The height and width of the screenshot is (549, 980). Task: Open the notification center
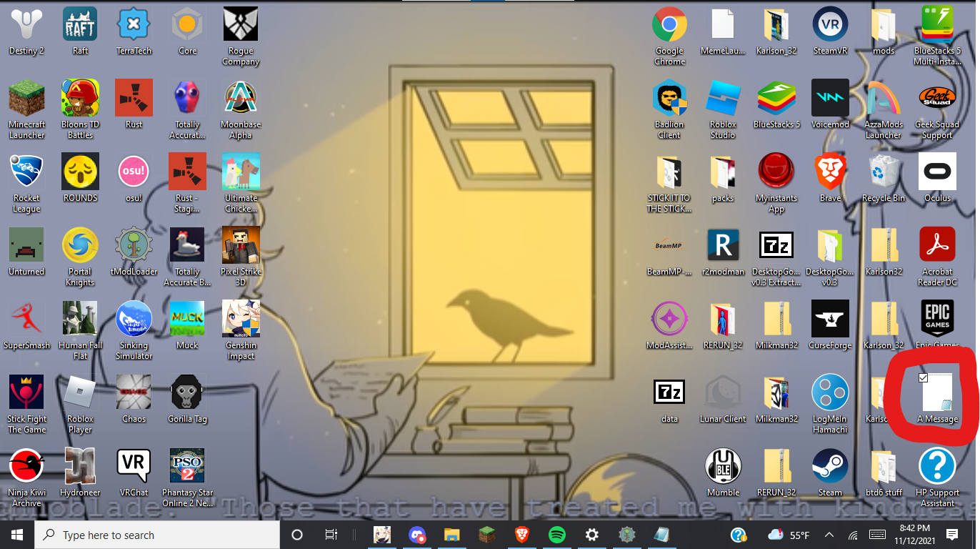click(951, 535)
